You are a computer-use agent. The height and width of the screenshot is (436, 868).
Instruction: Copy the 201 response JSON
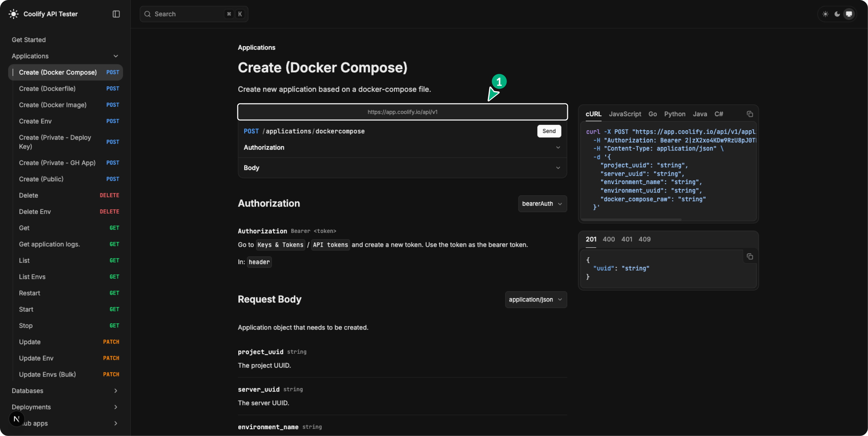(750, 257)
